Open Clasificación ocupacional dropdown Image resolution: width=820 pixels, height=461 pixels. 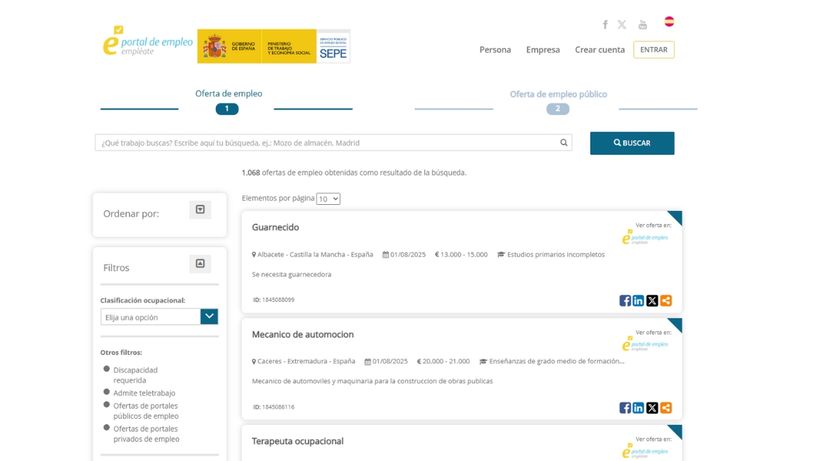coord(209,317)
